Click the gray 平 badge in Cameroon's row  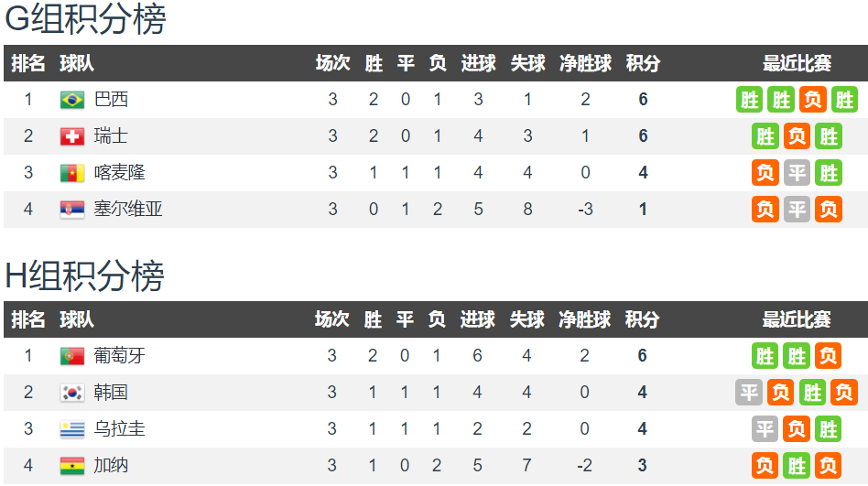click(797, 173)
